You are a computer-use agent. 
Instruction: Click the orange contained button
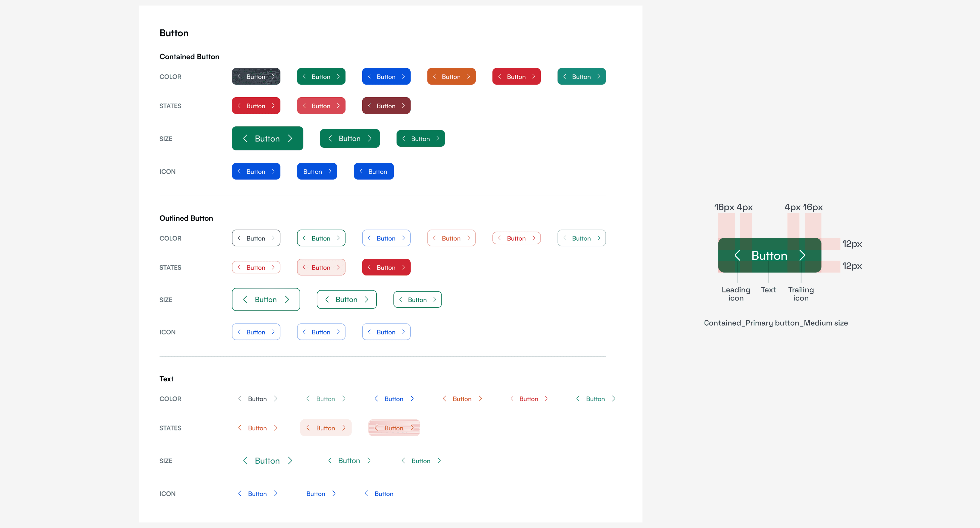coord(451,76)
